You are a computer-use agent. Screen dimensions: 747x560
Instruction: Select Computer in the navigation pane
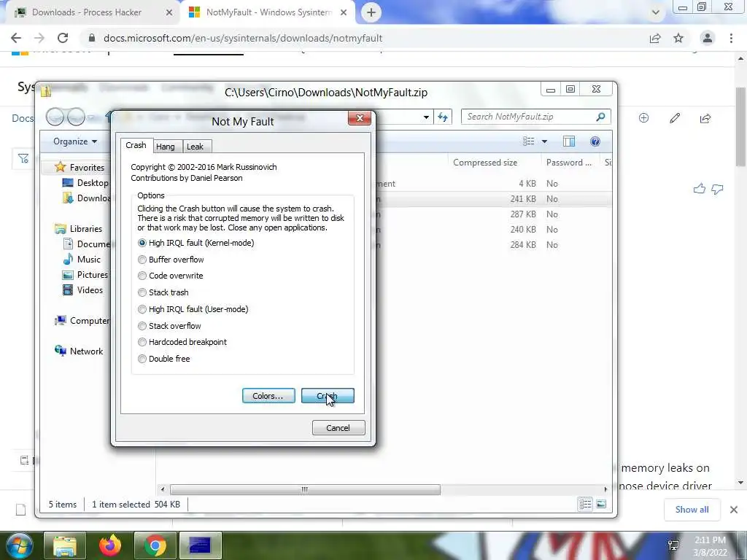[82, 321]
